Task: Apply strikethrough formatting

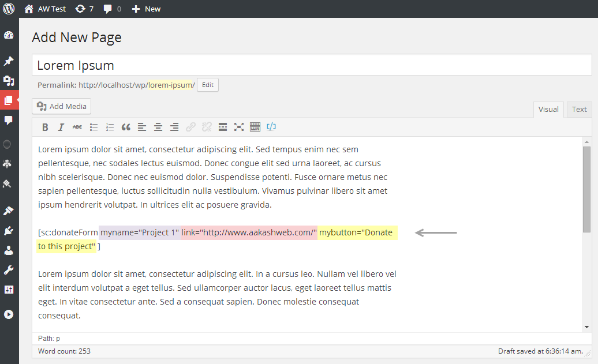Action: (77, 127)
